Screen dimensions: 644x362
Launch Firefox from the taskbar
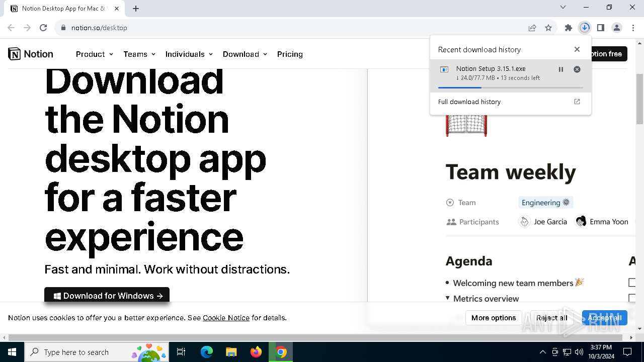(256, 352)
